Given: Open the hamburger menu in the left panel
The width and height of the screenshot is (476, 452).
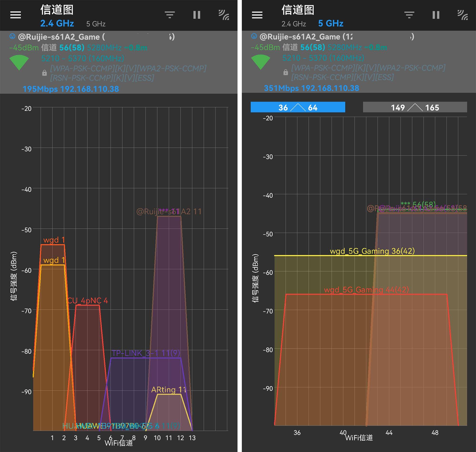Looking at the screenshot, I should click(16, 15).
